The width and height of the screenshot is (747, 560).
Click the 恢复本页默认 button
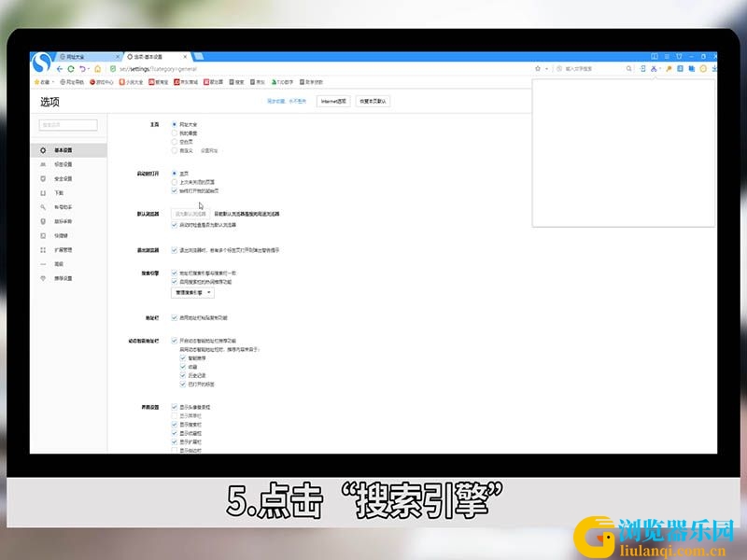tap(373, 101)
